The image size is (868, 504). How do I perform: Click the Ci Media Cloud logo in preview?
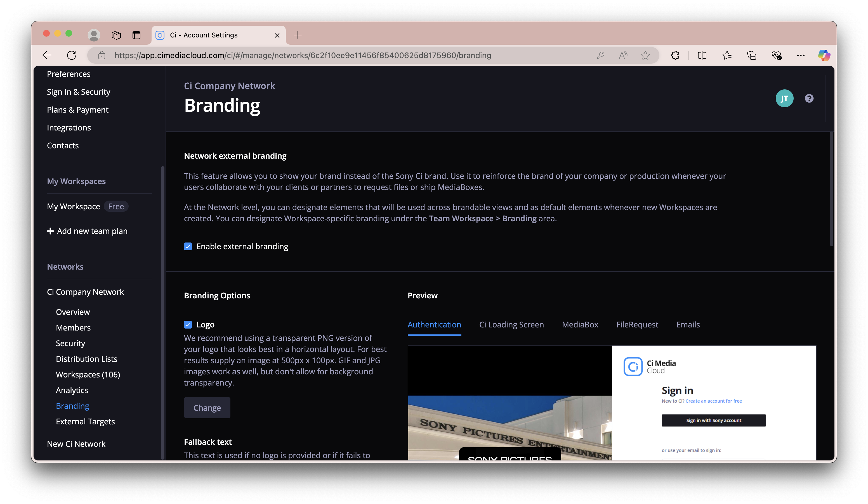[x=650, y=366]
